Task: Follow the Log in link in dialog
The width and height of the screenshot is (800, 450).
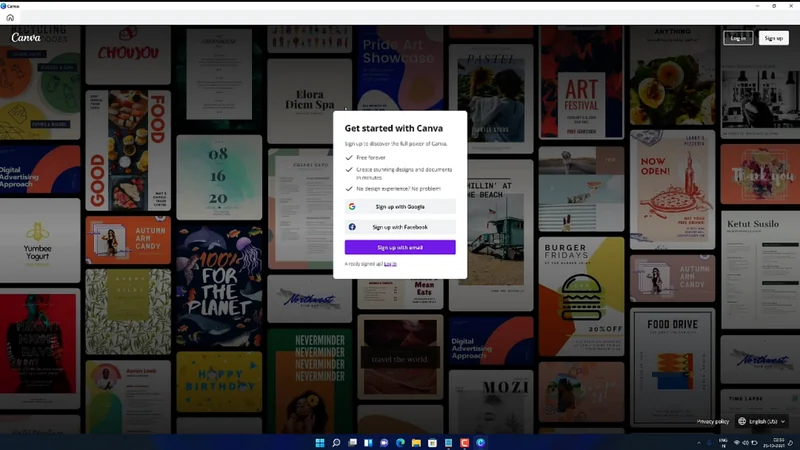Action: pyautogui.click(x=390, y=264)
